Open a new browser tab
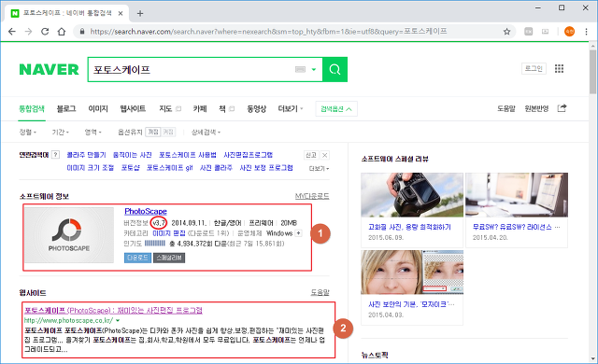598x364 pixels. (140, 13)
